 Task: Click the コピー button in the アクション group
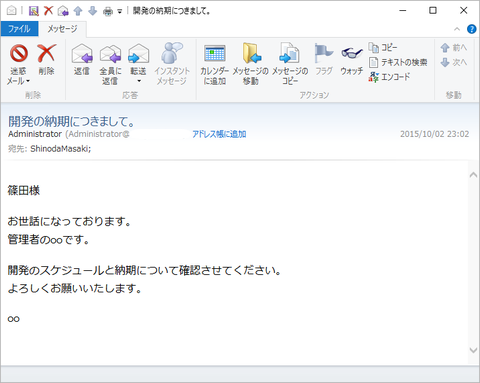[383, 48]
